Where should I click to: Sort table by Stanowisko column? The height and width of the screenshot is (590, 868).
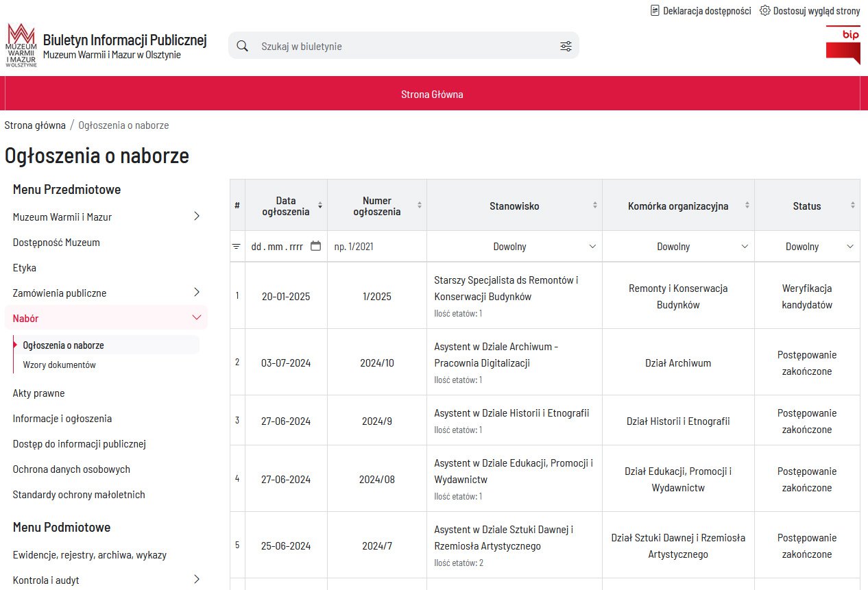pyautogui.click(x=514, y=206)
